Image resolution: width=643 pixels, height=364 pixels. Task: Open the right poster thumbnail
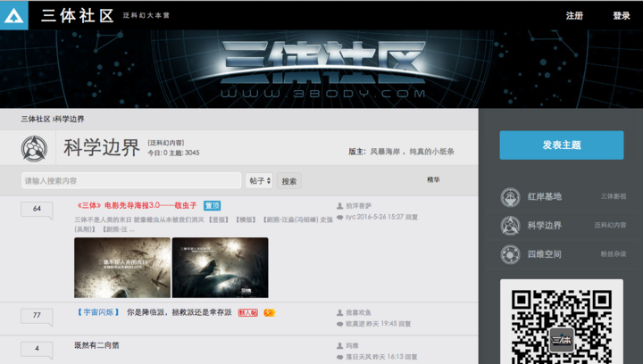[221, 268]
